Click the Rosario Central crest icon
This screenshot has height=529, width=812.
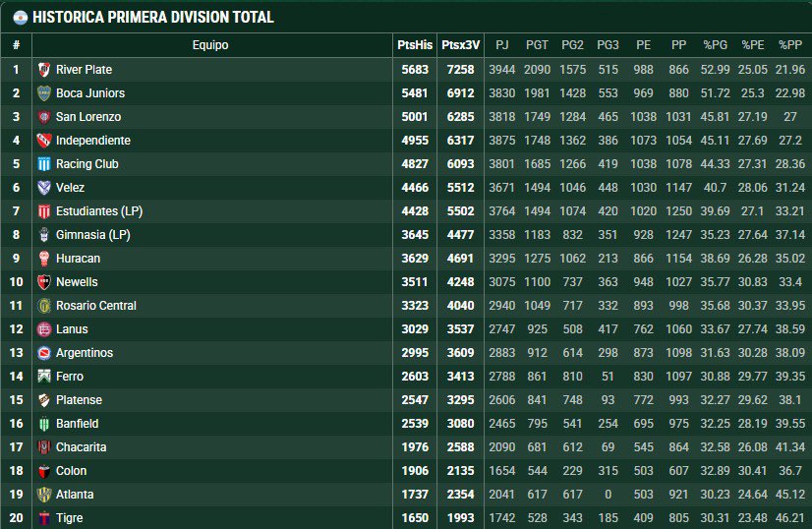[x=44, y=306]
